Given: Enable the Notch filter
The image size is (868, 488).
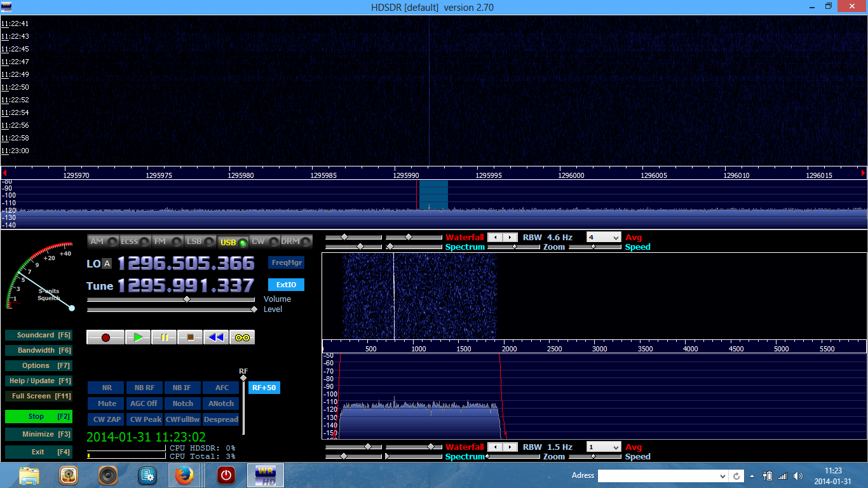Looking at the screenshot, I should (182, 403).
